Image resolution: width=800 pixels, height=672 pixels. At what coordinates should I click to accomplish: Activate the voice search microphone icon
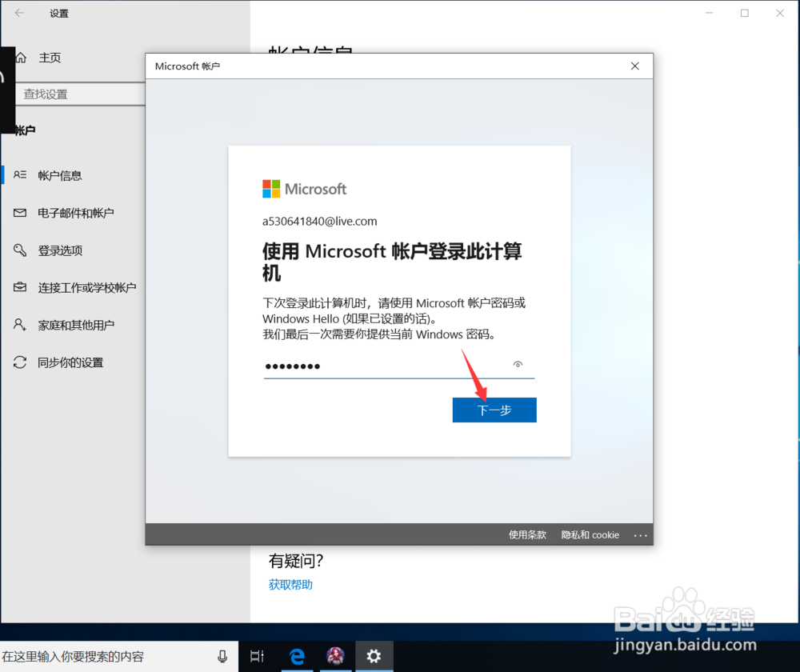(222, 656)
